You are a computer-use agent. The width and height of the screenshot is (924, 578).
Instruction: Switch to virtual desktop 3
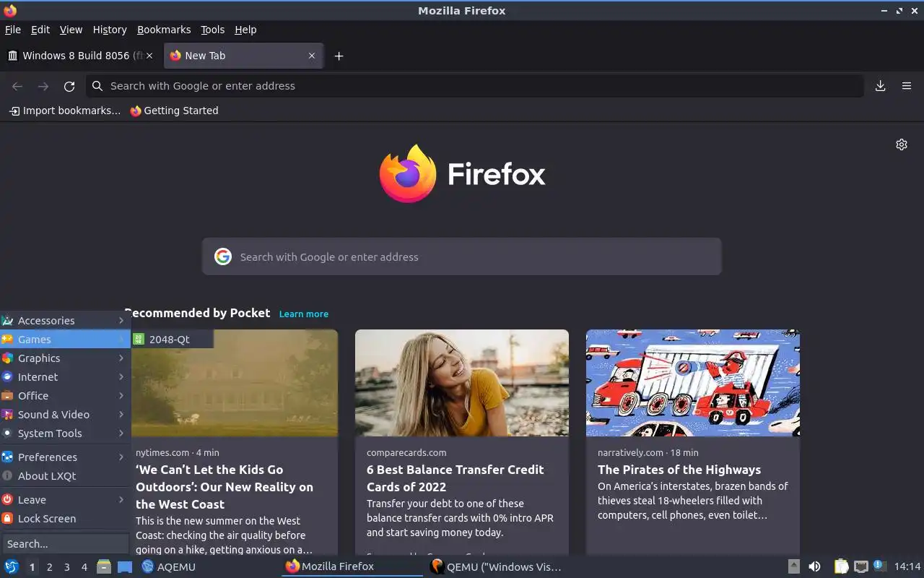click(x=66, y=567)
